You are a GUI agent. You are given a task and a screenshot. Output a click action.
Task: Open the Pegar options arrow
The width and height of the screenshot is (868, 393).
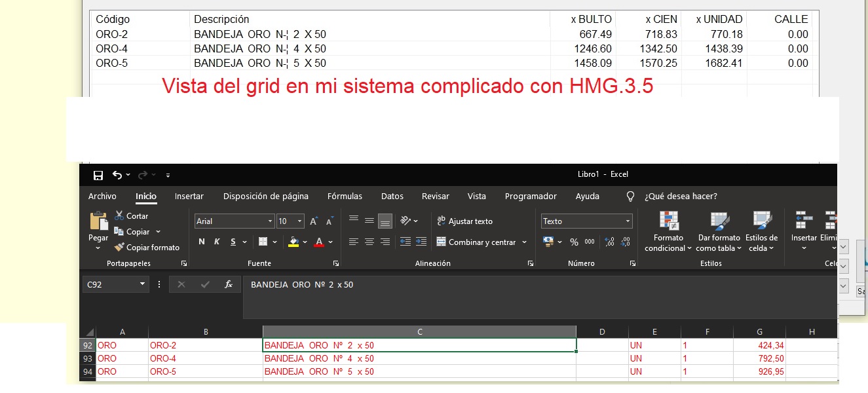coord(98,248)
